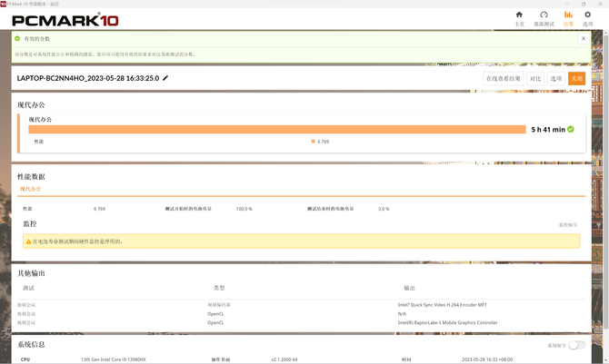609x364 pixels.
Task: Click the green check beside 5 h 41 min
Action: (571, 129)
